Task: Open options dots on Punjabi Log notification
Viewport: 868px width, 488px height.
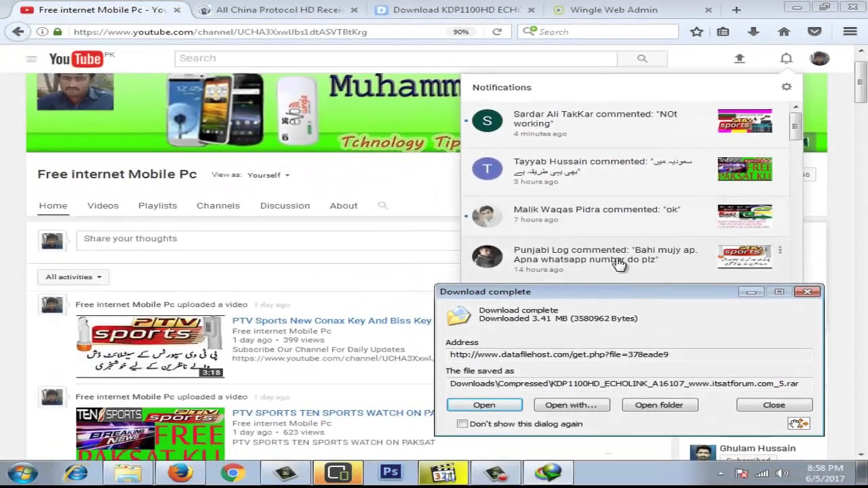Action: tap(780, 250)
